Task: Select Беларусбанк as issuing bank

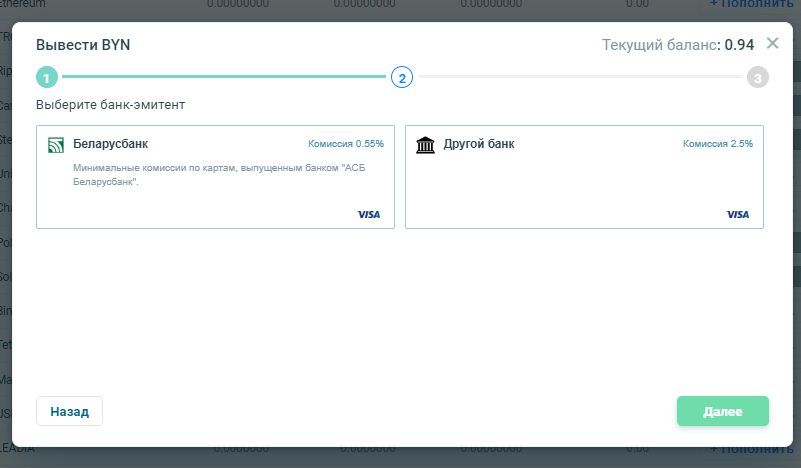Action: [215, 177]
